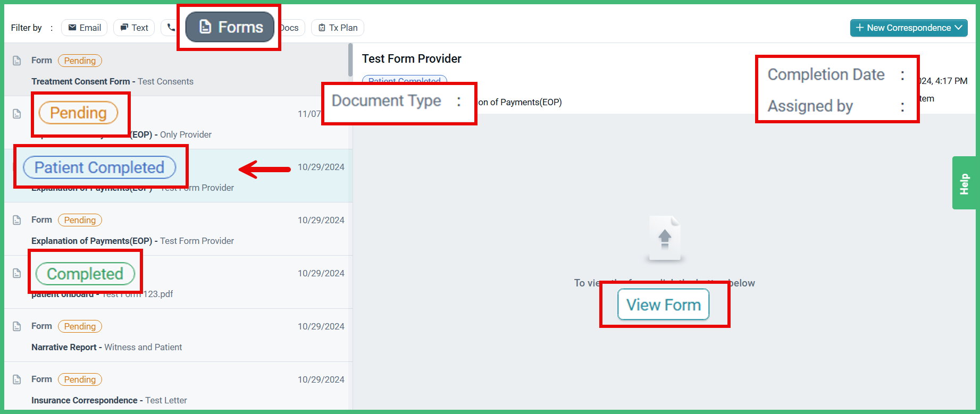
Task: Click the Pending badge above Explanation of Payments(EOP) - Test Form Provider
Action: (x=80, y=220)
